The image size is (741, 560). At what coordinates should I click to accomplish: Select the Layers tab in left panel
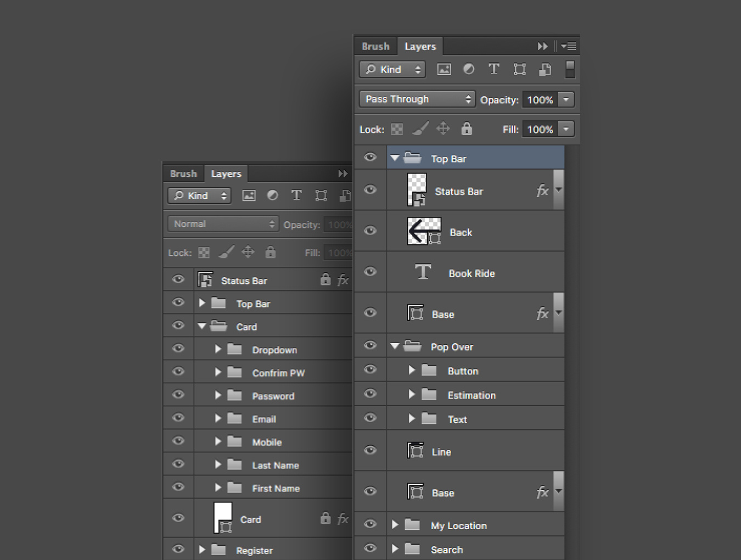tap(226, 173)
